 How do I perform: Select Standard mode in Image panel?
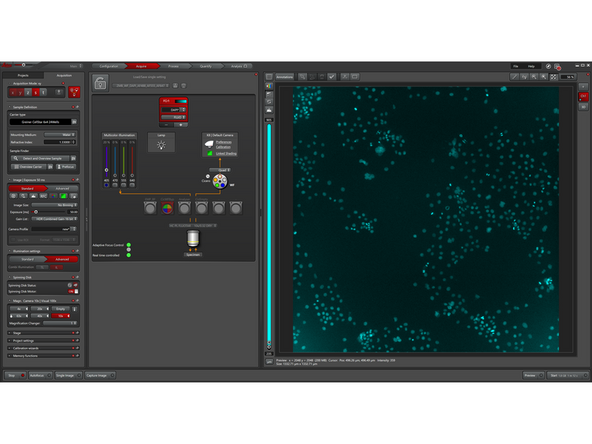(x=27, y=188)
